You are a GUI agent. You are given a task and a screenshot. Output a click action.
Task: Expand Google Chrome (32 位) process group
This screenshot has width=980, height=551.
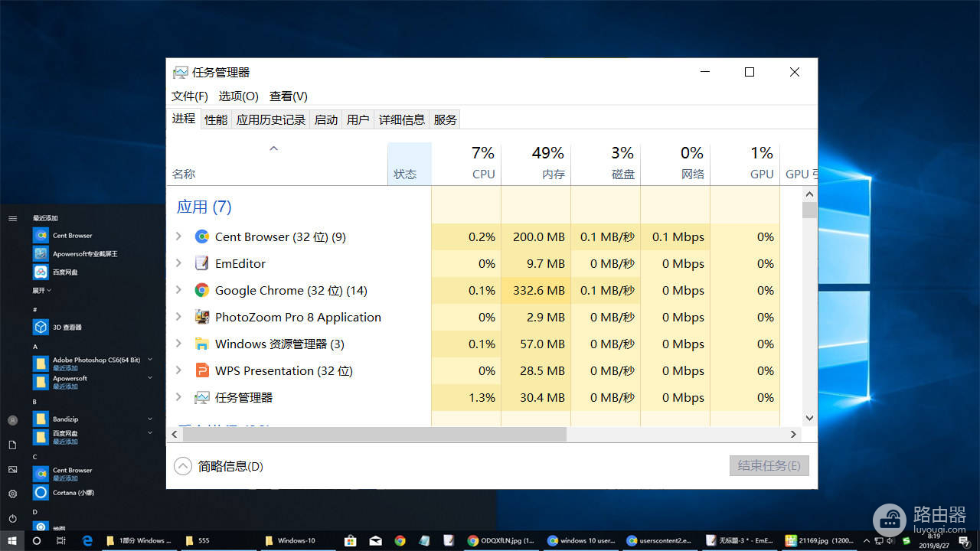point(178,290)
